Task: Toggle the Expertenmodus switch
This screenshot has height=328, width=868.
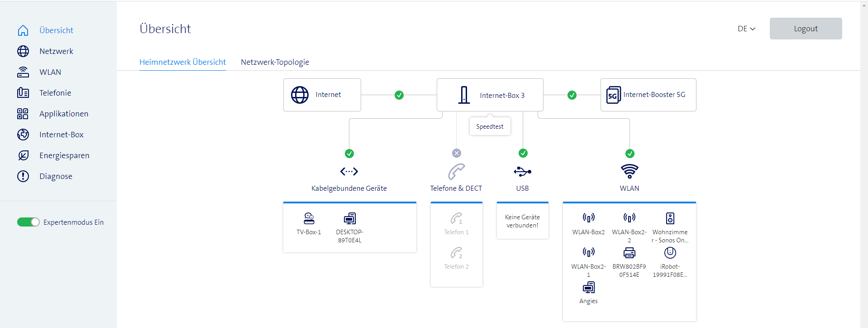Action: coord(28,222)
